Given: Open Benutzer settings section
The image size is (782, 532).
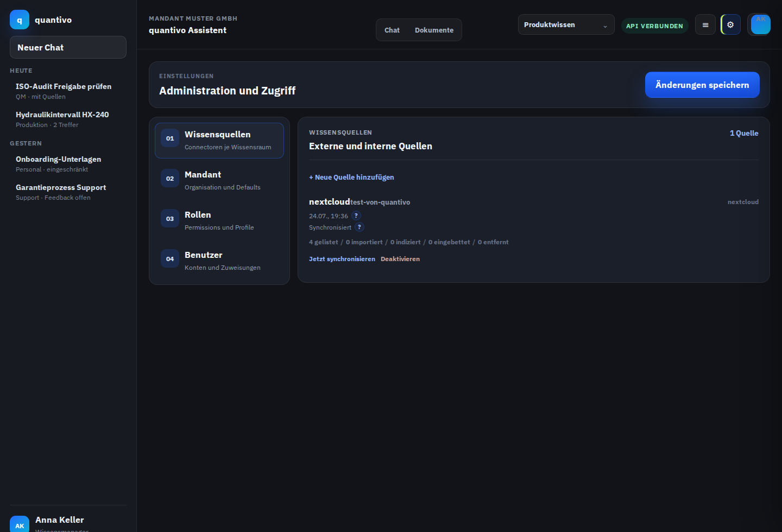Looking at the screenshot, I should pyautogui.click(x=219, y=261).
